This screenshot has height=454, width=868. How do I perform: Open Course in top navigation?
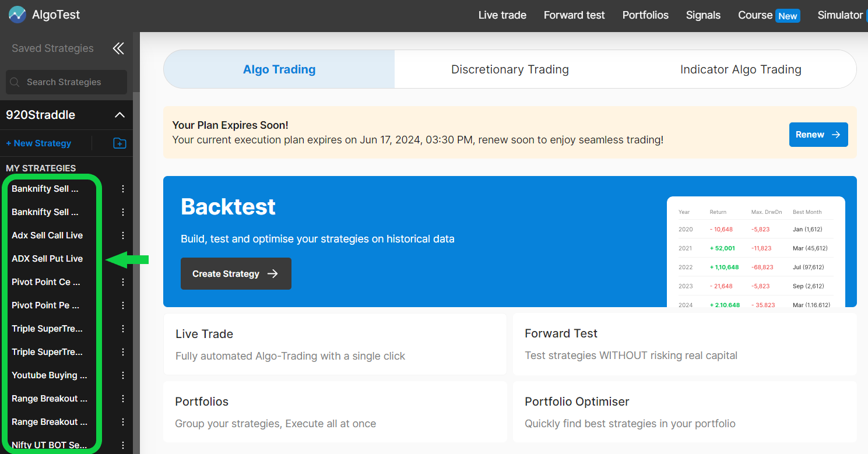[755, 15]
